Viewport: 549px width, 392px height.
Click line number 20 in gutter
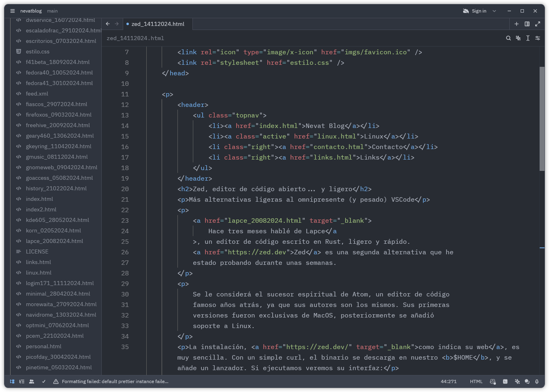125,189
